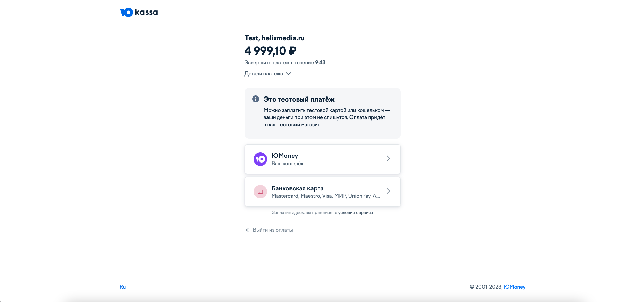Select Банковская карта payment method
The image size is (644, 302).
[x=323, y=192]
